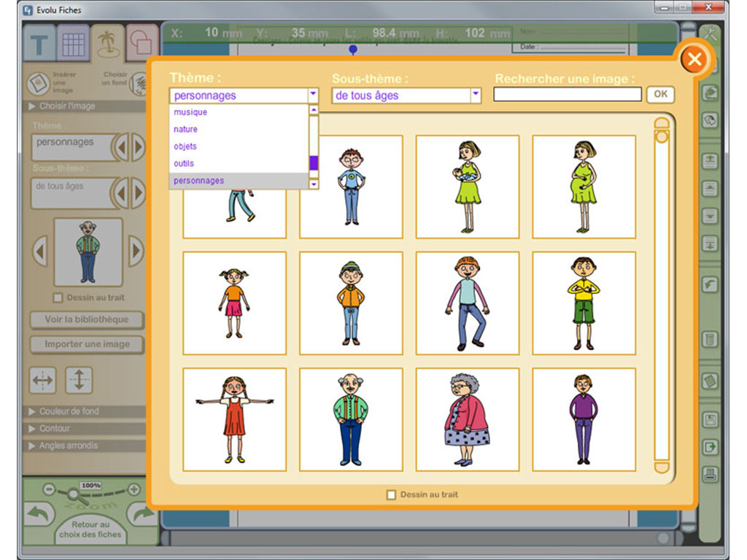Click the printer icon in right toolbar
This screenshot has height=560, width=747.
pos(710,474)
